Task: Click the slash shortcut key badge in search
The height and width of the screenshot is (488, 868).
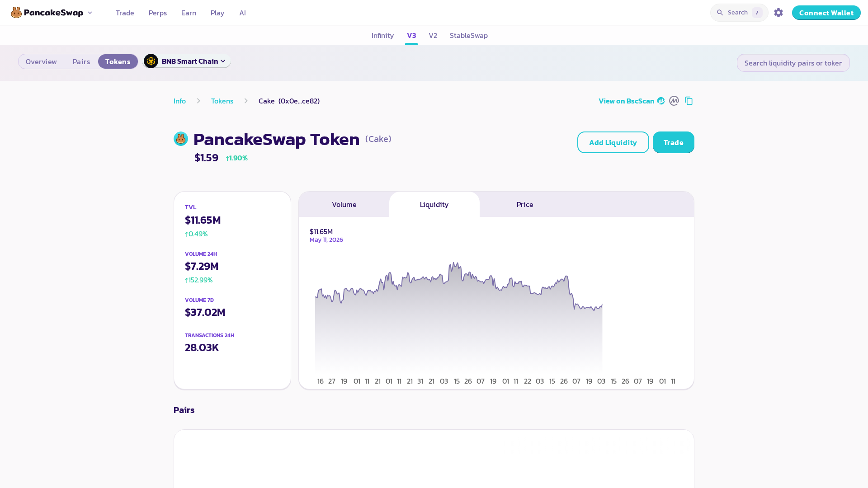Action: 757,13
